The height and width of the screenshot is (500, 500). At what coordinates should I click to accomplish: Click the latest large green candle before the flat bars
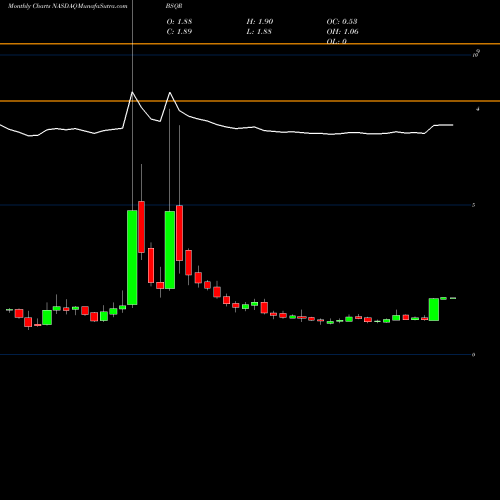434,310
